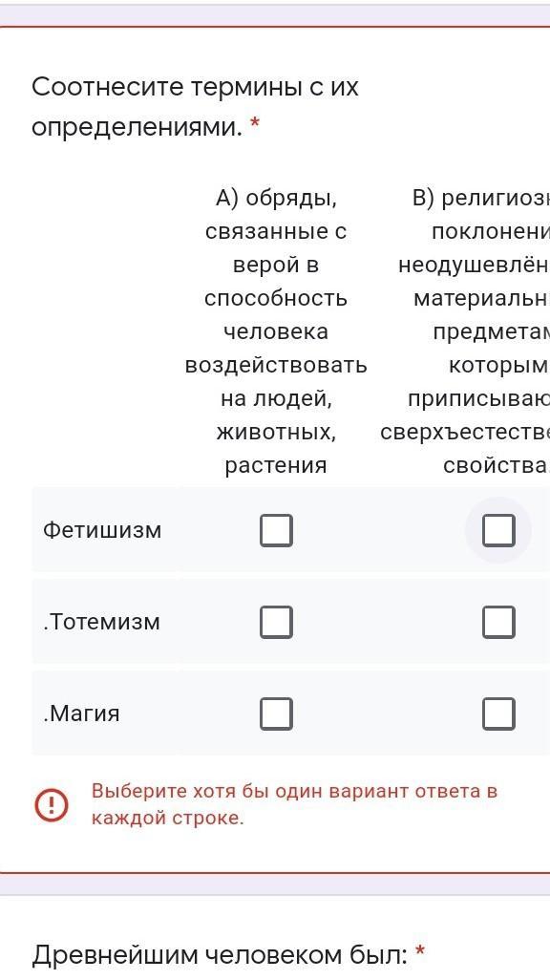Click the lavender strip at the top

point(275,15)
